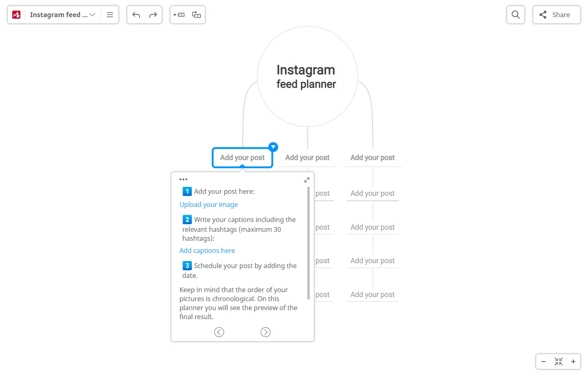
Task: Open the selected topic's blue dropdown arrow
Action: click(x=273, y=147)
